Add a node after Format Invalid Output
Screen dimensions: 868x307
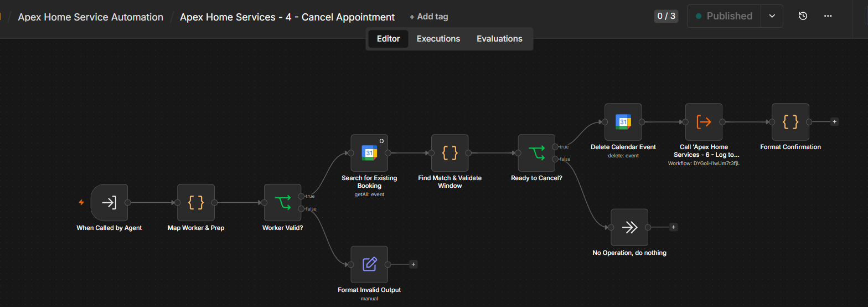tap(413, 264)
